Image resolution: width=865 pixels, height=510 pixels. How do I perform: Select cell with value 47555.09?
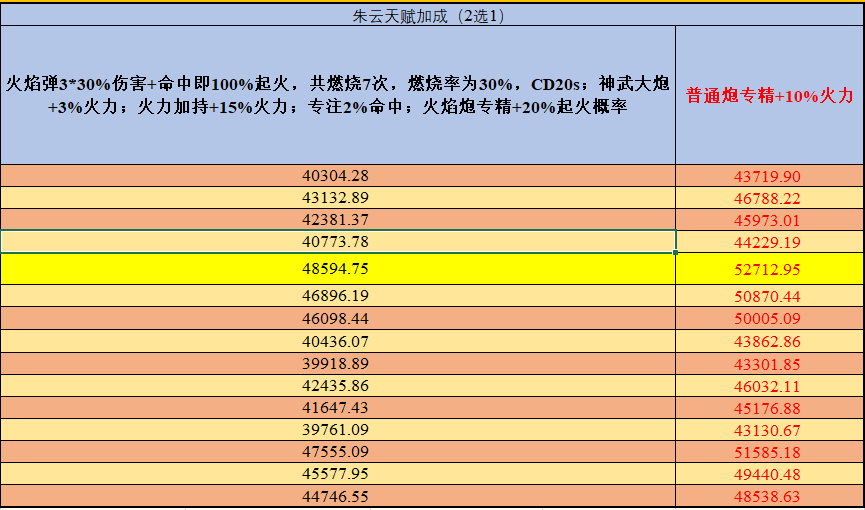tap(338, 452)
